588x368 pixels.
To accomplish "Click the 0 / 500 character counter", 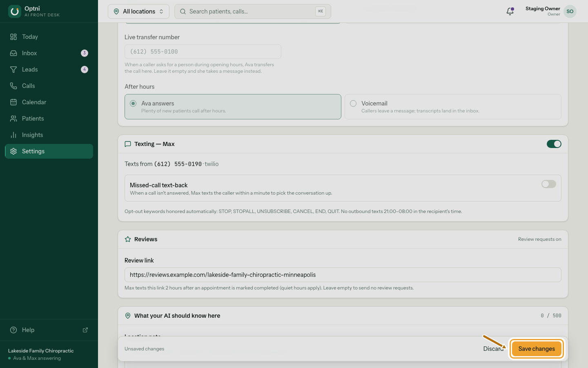I will click(x=551, y=316).
